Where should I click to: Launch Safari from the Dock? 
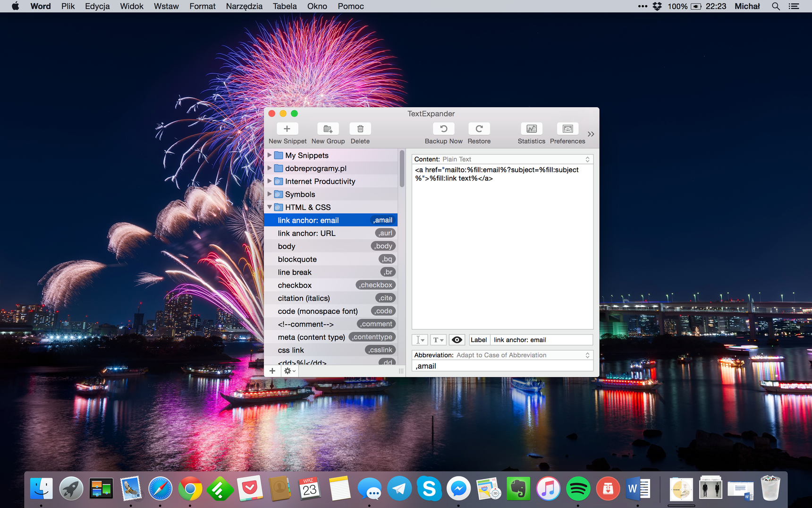pyautogui.click(x=161, y=488)
